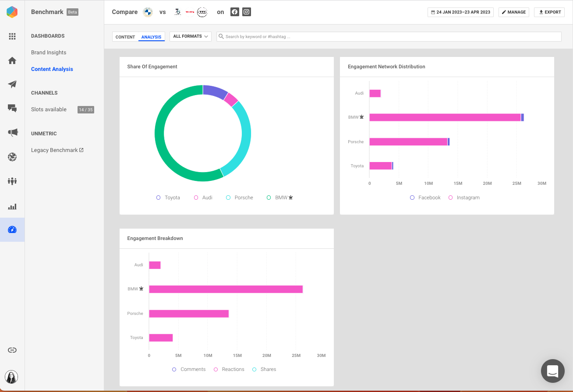Open the paper plane publishing icon
Screen dimensions: 573x392
(x=12, y=84)
